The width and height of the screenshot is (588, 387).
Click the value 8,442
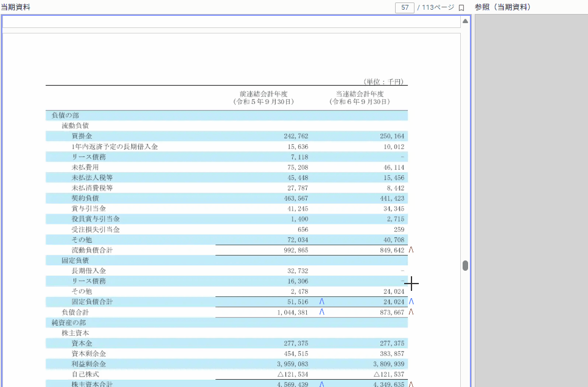396,188
